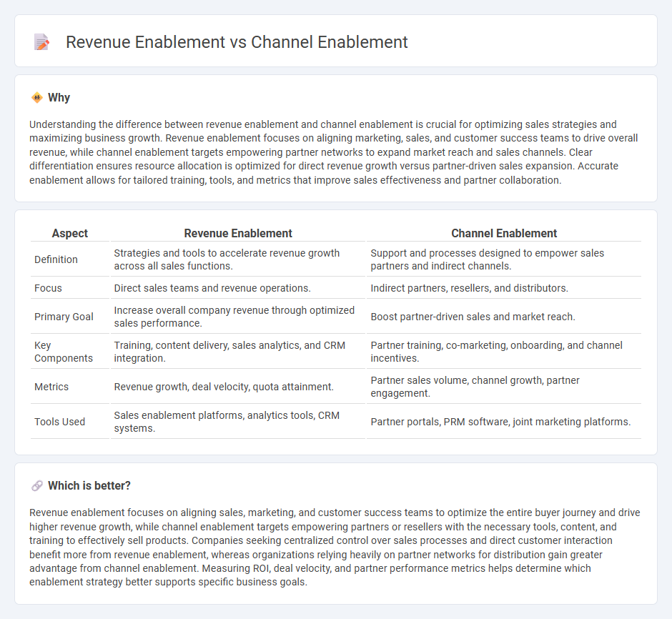672x619 pixels.
Task: Click the cell 'Partner sales volume, channel growth, partner engagement'
Action: [504, 387]
